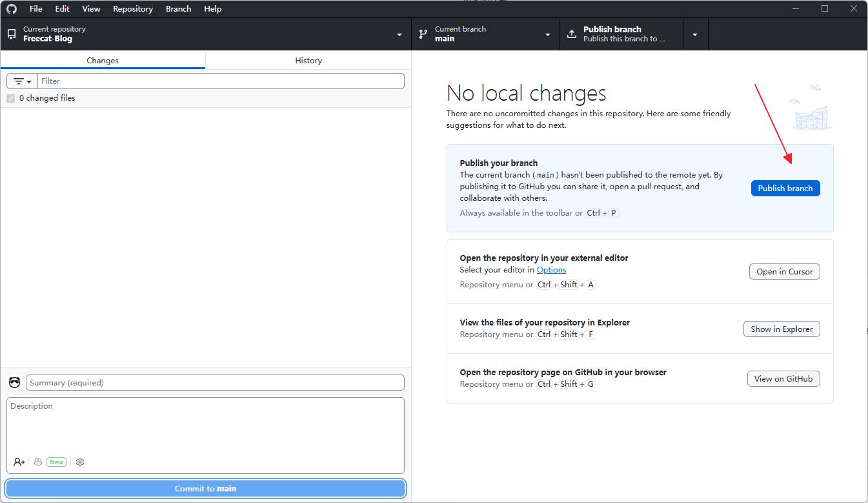Click the Copilot generate commit message icon
Image resolution: width=868 pixels, height=503 pixels.
[x=38, y=462]
